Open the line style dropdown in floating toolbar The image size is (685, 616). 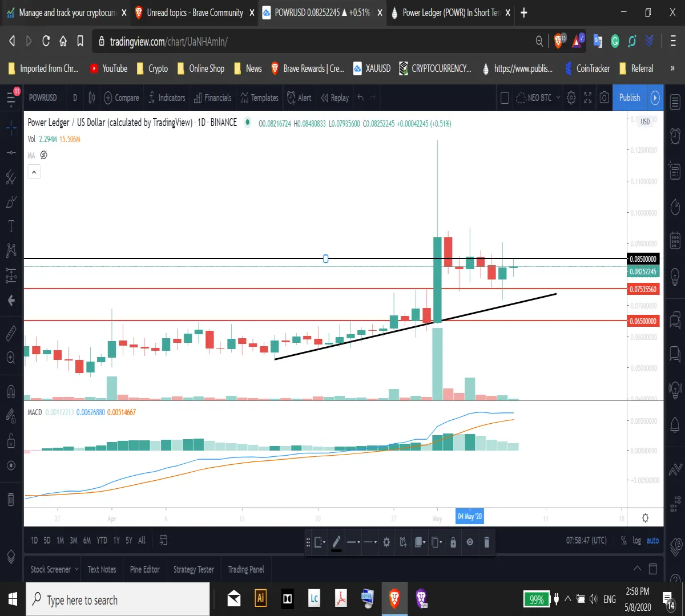pyautogui.click(x=370, y=542)
